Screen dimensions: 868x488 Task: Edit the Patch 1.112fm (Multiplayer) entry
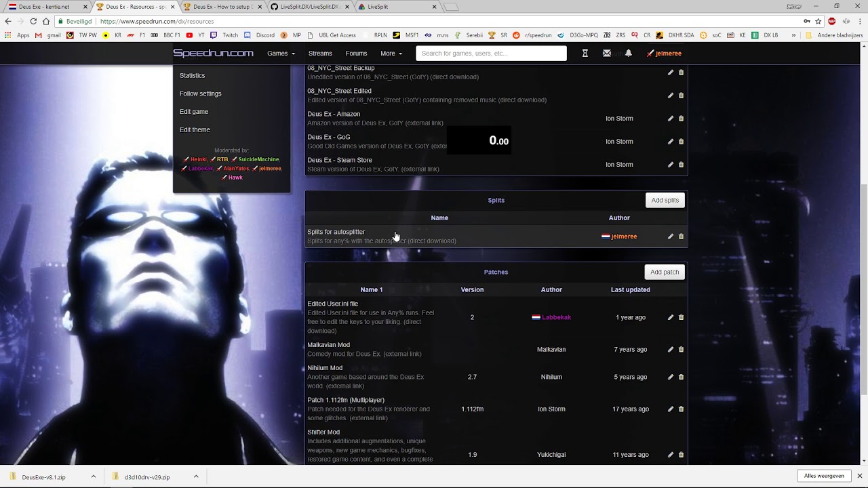670,409
